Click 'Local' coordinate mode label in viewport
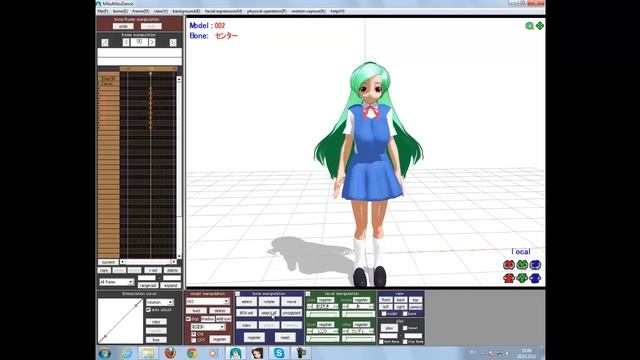This screenshot has width=640, height=360. pyautogui.click(x=520, y=252)
